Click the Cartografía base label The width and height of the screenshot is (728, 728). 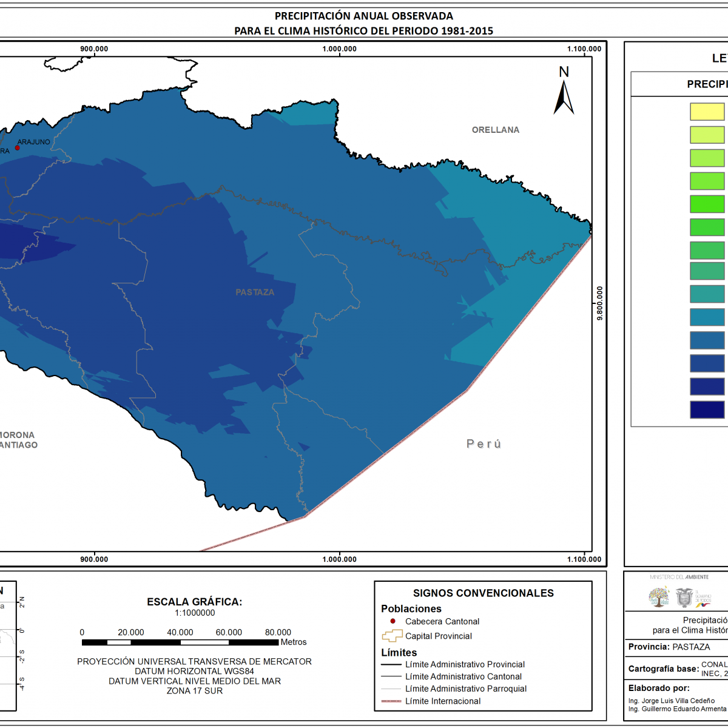tap(664, 669)
